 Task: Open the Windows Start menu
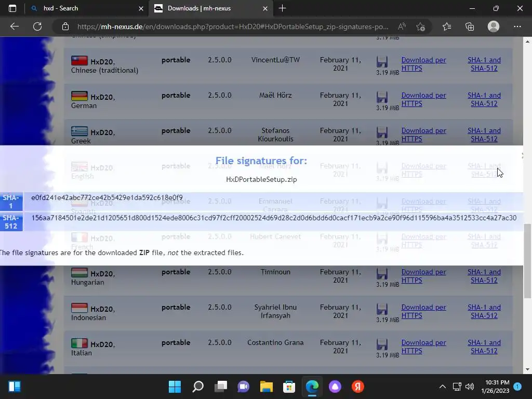tap(175, 387)
